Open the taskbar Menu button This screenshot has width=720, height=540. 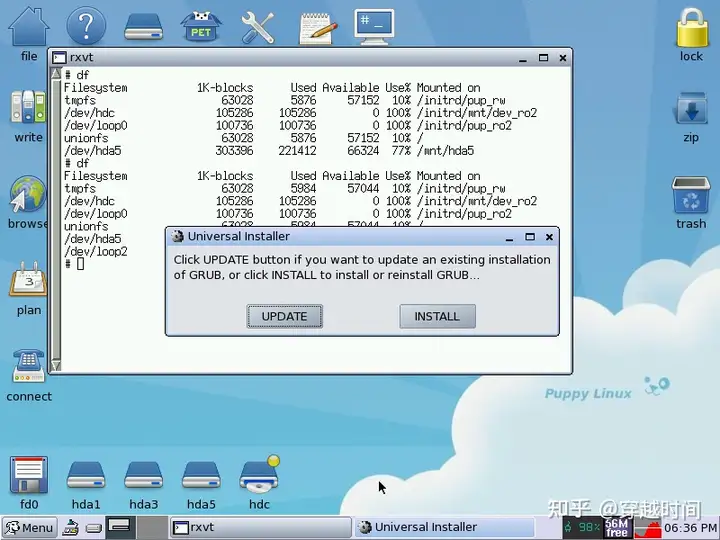tap(29, 528)
